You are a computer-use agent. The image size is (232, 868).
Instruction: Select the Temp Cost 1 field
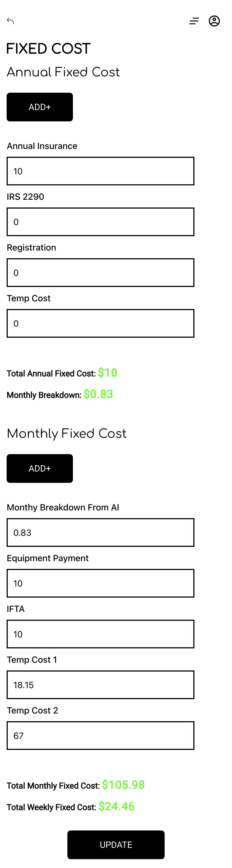(101, 685)
